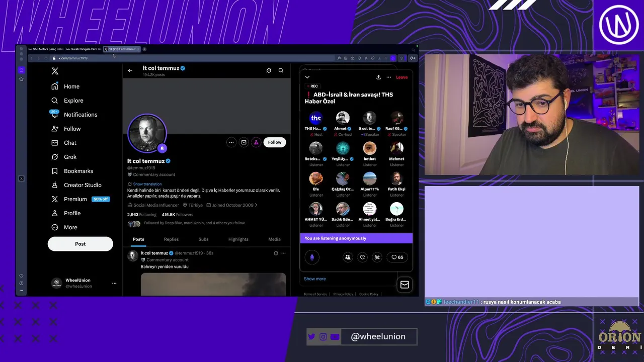Click Privacy Policy footer link
644x362 pixels.
click(343, 294)
